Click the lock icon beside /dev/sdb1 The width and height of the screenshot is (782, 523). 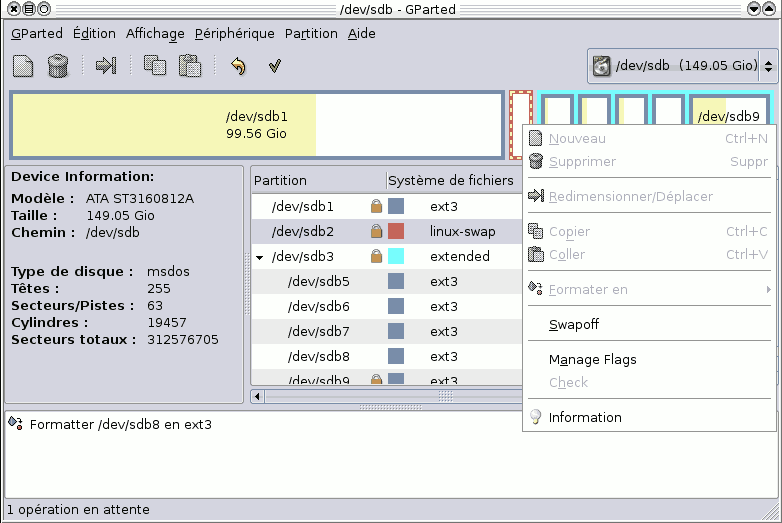(376, 207)
